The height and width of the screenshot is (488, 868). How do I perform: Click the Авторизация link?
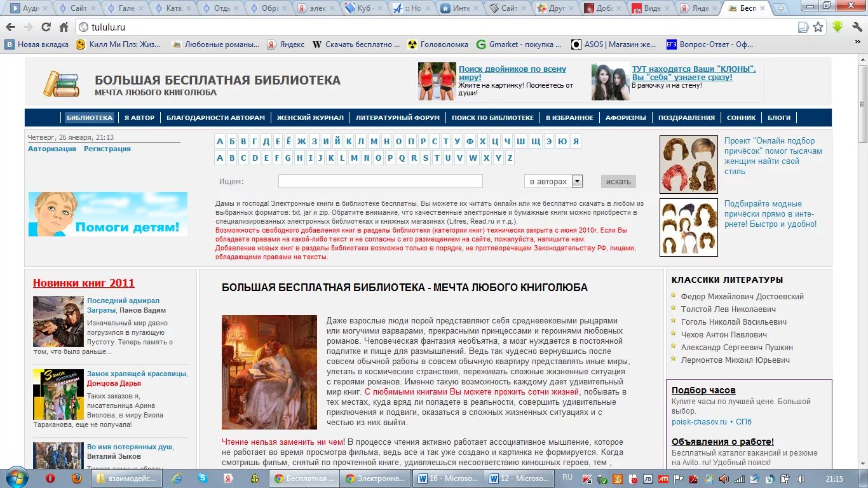pyautogui.click(x=52, y=149)
